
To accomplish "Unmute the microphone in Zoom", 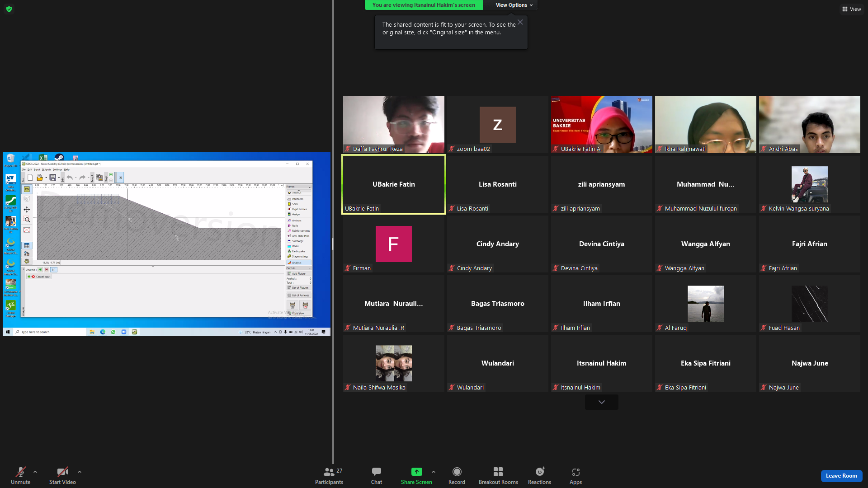I will [20, 476].
